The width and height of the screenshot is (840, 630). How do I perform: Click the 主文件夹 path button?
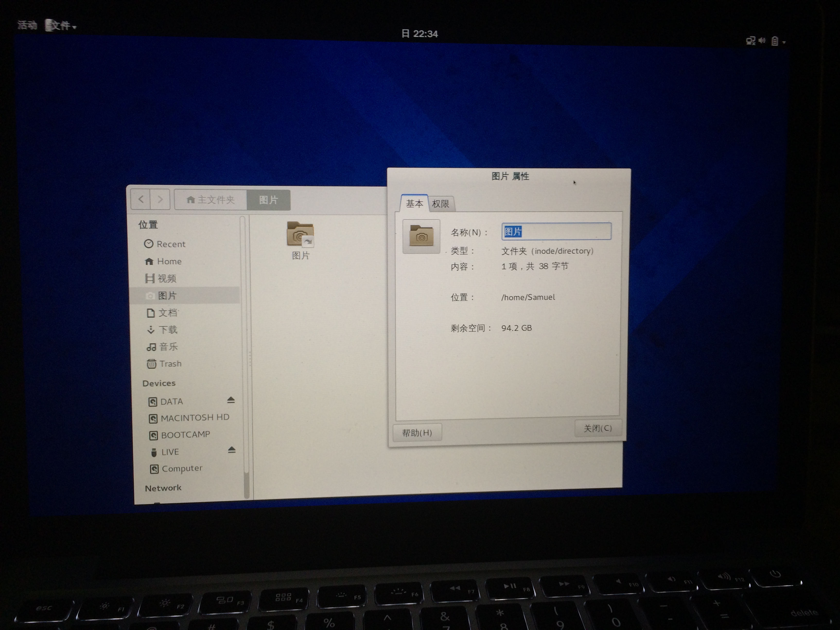point(211,200)
